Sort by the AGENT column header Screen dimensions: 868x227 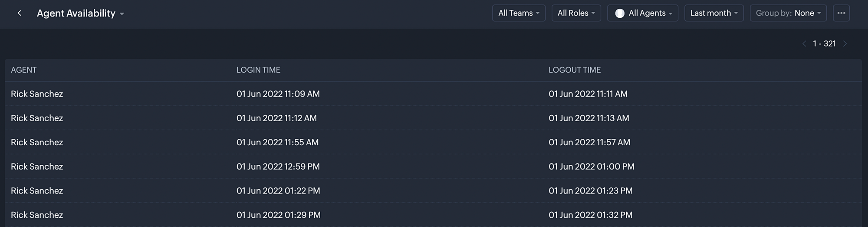[x=24, y=70]
